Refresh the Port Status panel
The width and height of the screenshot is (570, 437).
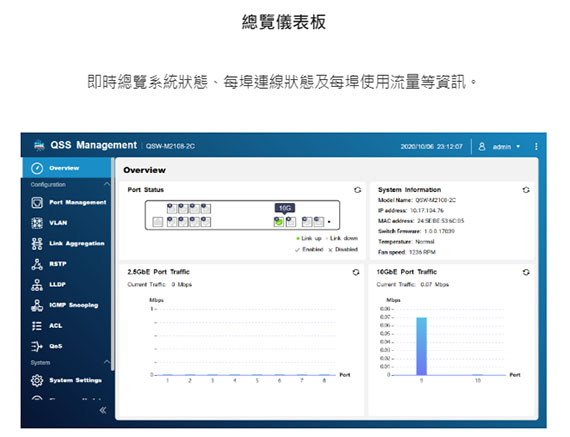[357, 190]
